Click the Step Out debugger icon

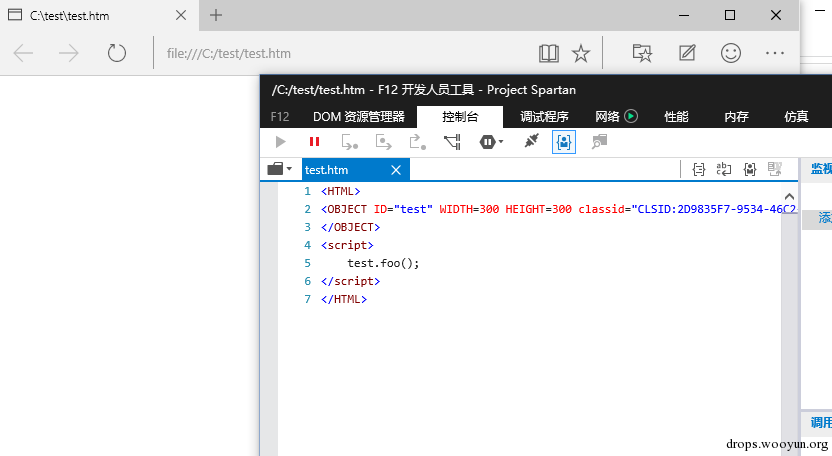[x=418, y=142]
